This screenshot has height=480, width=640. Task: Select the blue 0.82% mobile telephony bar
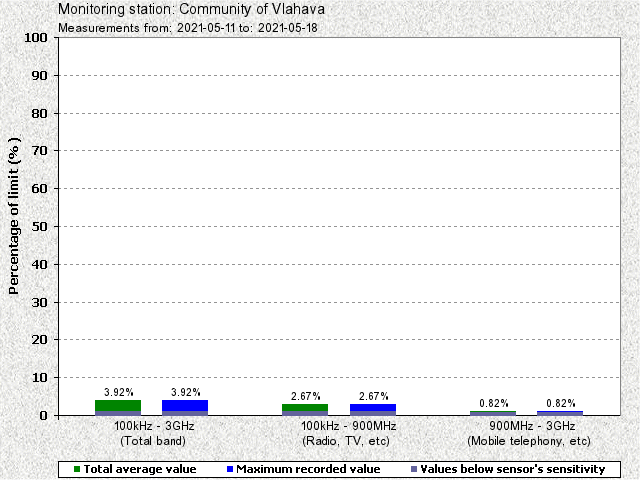[x=560, y=413]
